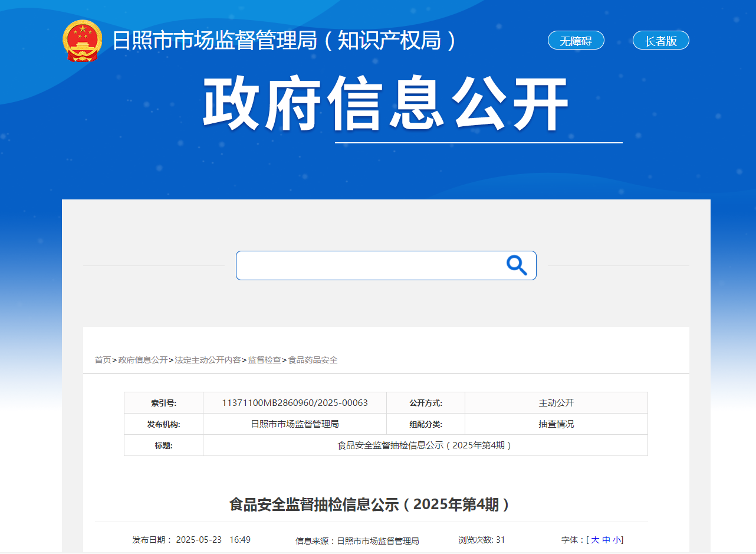The width and height of the screenshot is (756, 554).
Task: Click the 政府信息公开 banner heading
Action: [x=386, y=104]
